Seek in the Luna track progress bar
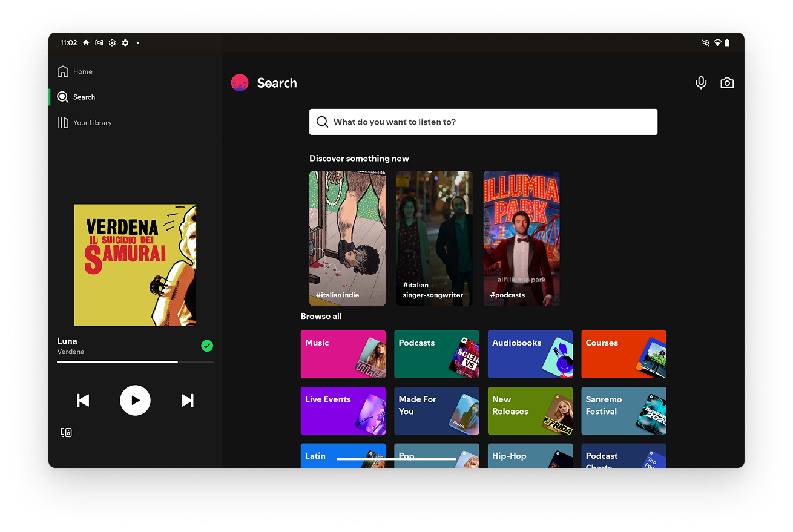The height and width of the screenshot is (532, 793). tap(135, 361)
